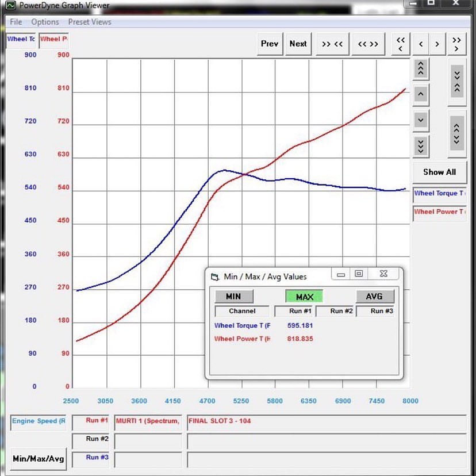Viewport: 476px width, 476px height.
Task: Select the Run #2 label box
Action: tap(91, 440)
